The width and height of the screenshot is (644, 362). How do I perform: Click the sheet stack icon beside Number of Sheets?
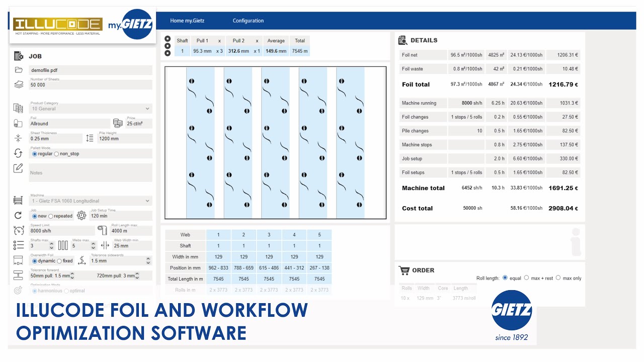[x=19, y=84]
